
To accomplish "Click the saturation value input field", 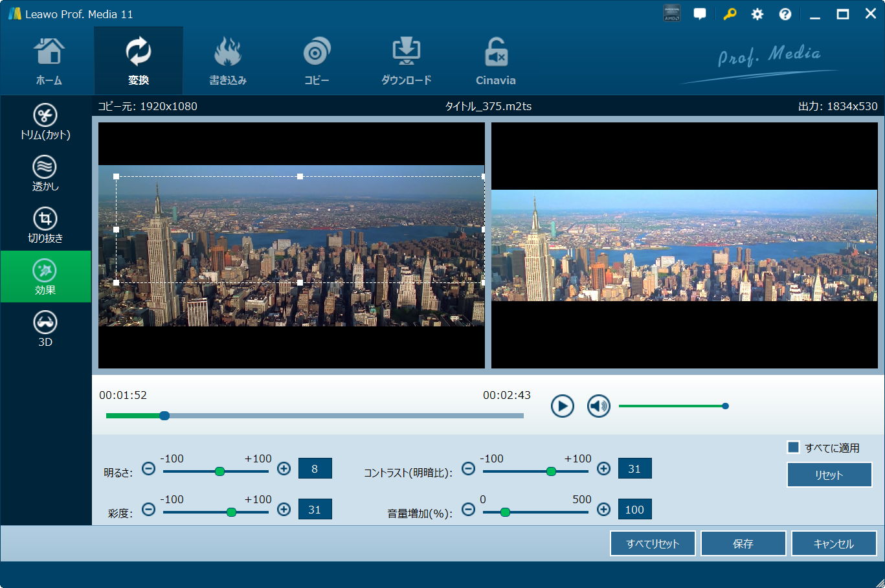I will pos(315,510).
